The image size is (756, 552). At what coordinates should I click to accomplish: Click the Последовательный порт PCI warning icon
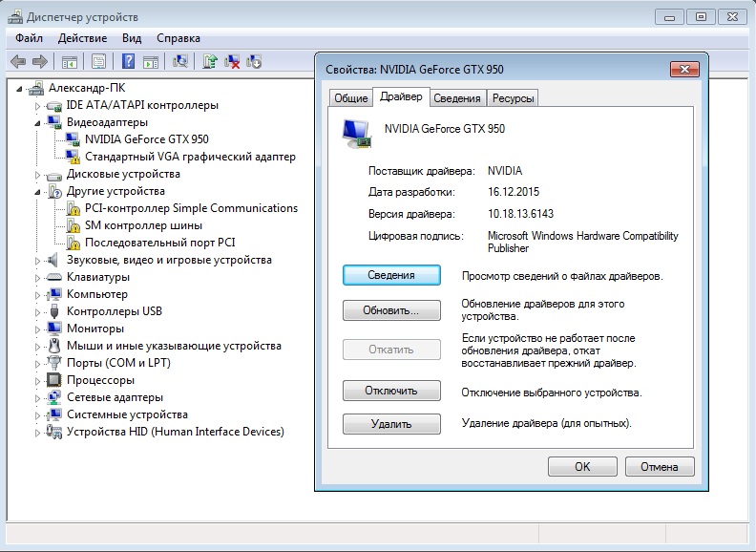coord(73,243)
